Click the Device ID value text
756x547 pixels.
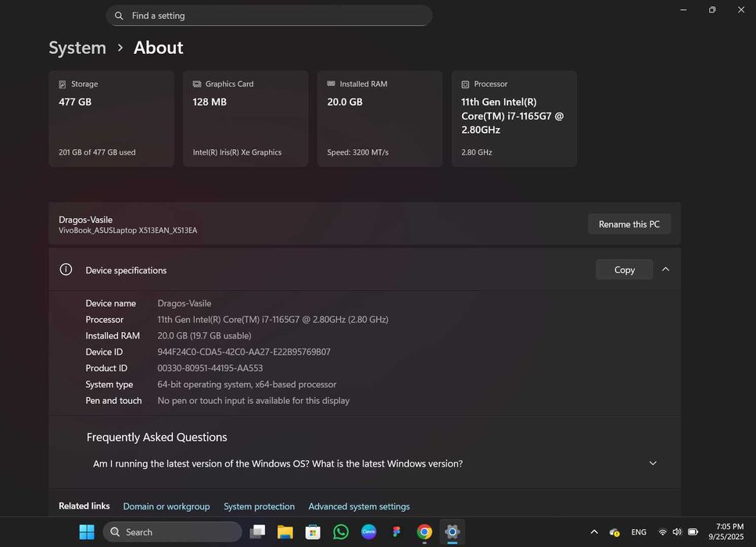coord(244,352)
